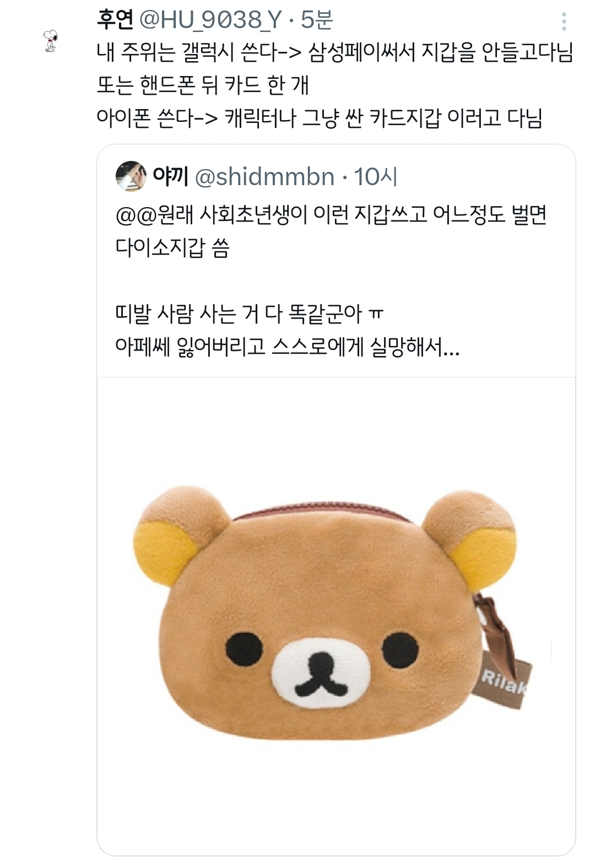The image size is (595, 868).
Task: Tap the Rilak brand tag on pouch
Action: 503,682
